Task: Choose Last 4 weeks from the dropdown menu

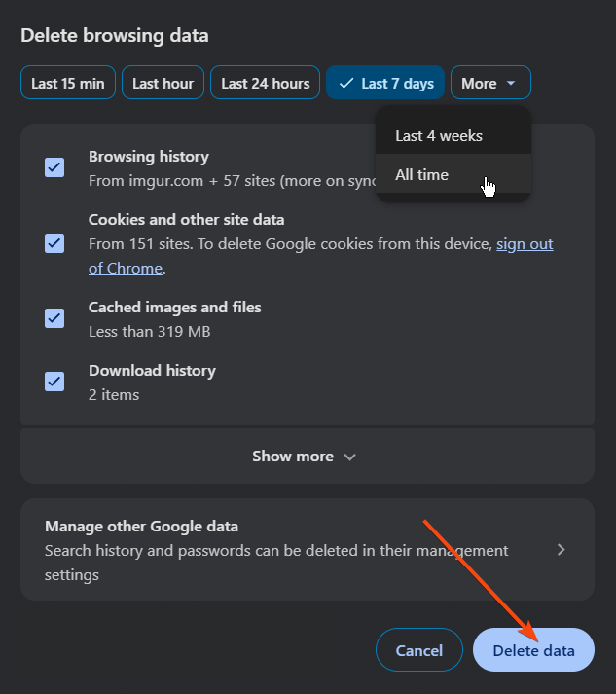Action: 439,136
